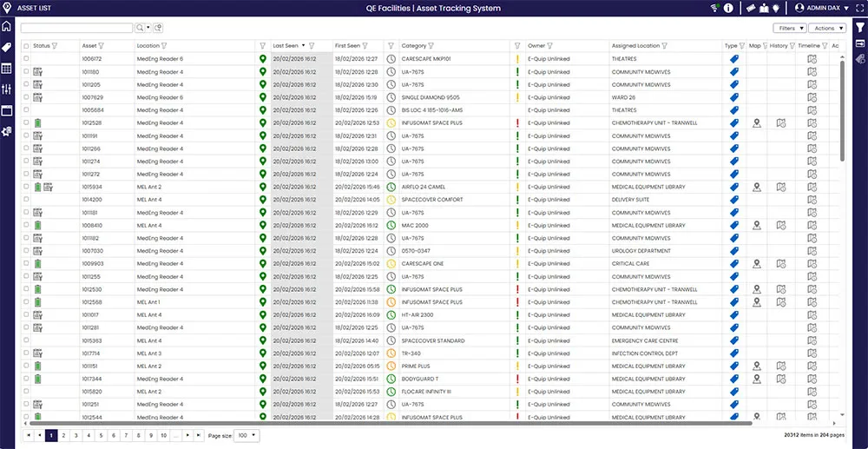Open the grid table view sidebar icon
The image size is (868, 449).
7,69
